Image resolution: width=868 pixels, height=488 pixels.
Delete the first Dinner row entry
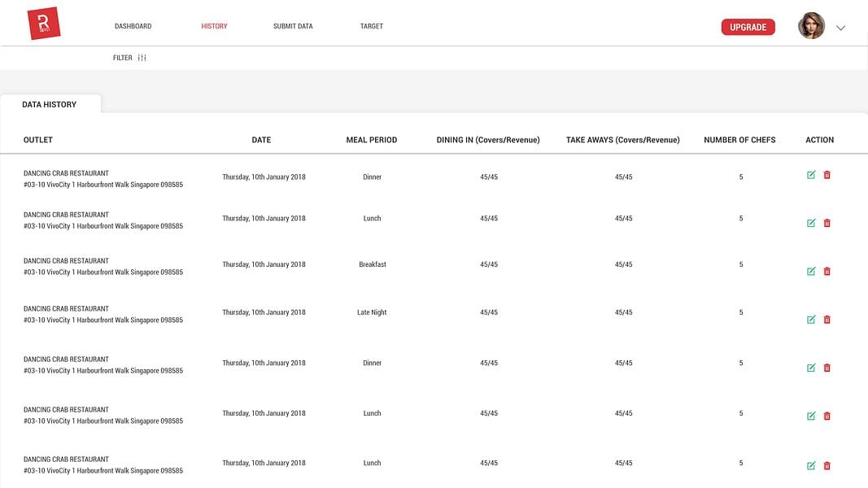coord(827,175)
